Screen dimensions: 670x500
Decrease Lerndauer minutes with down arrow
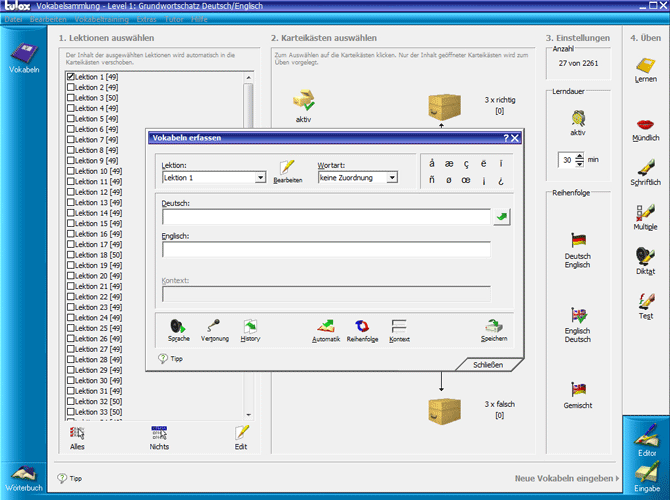(579, 163)
